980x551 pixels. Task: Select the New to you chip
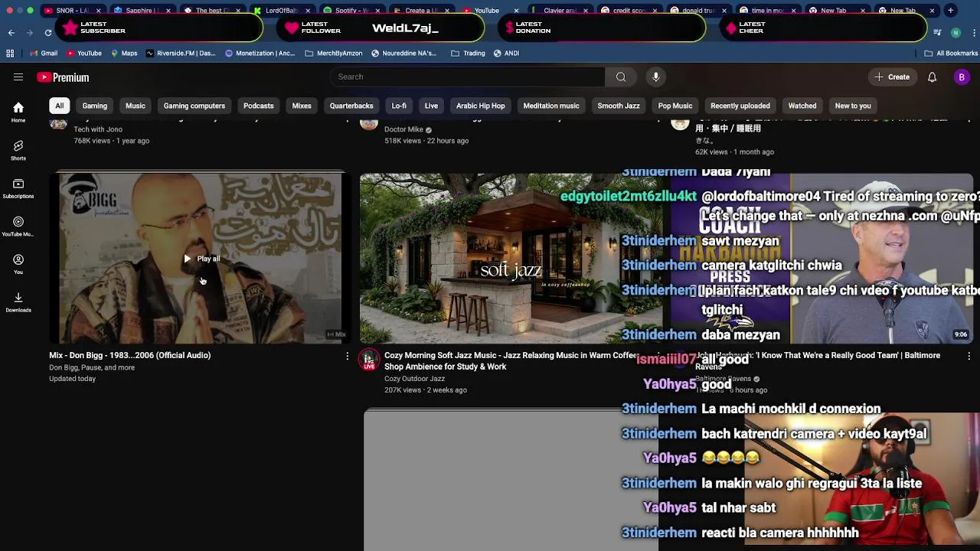coord(853,106)
